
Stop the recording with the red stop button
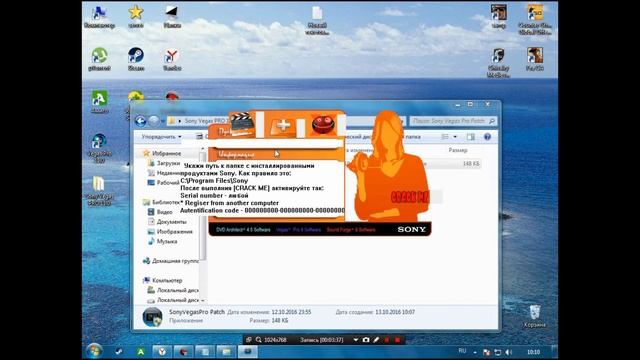click(x=397, y=340)
